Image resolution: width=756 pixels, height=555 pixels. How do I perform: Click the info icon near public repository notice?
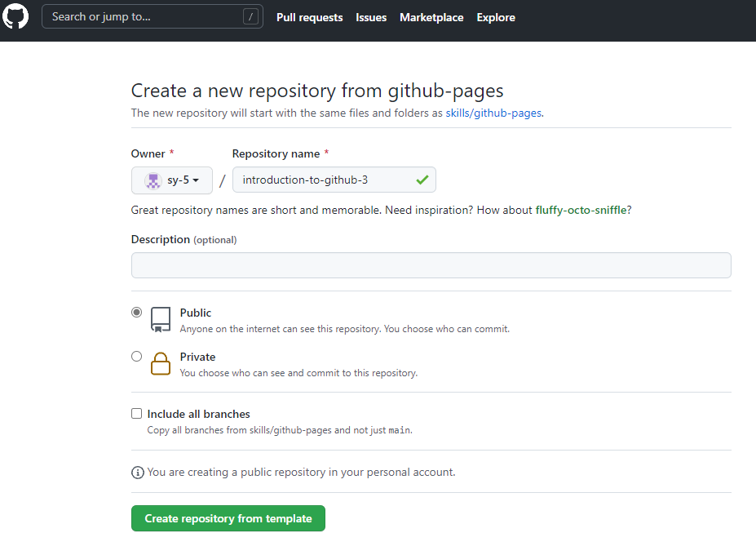pyautogui.click(x=137, y=473)
